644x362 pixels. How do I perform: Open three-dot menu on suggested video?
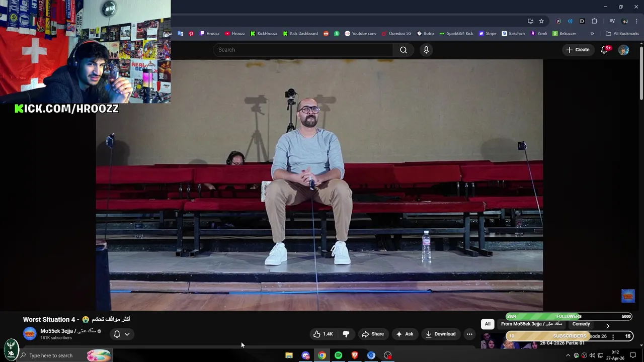pyautogui.click(x=613, y=336)
